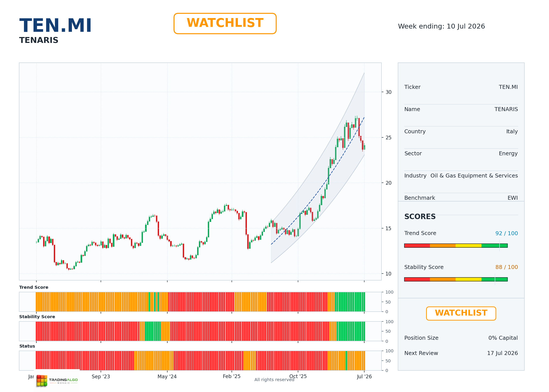Click the Next Review date '17 Jul 2026'
This screenshot has height=392, width=549.
[x=502, y=353]
